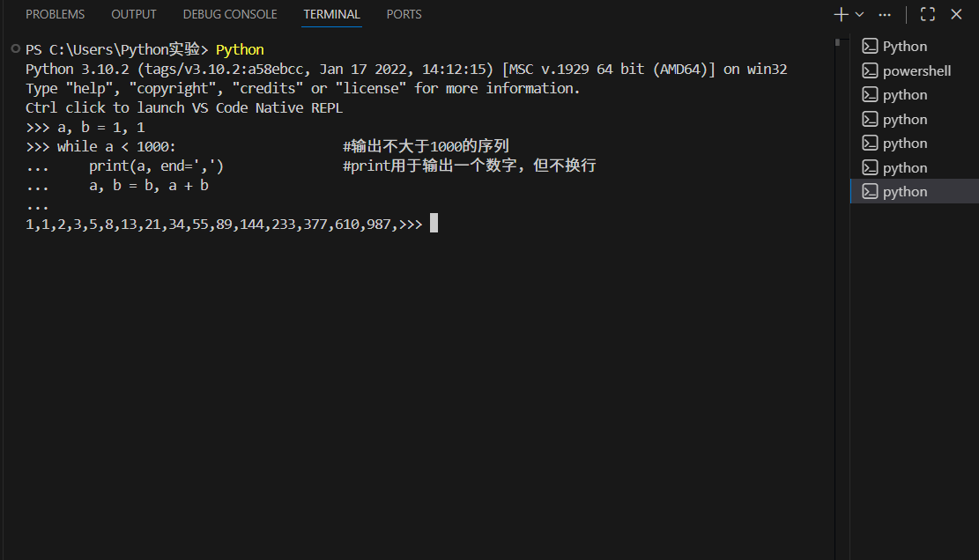979x560 pixels.
Task: Select the powershell terminal in list
Action: click(x=915, y=70)
